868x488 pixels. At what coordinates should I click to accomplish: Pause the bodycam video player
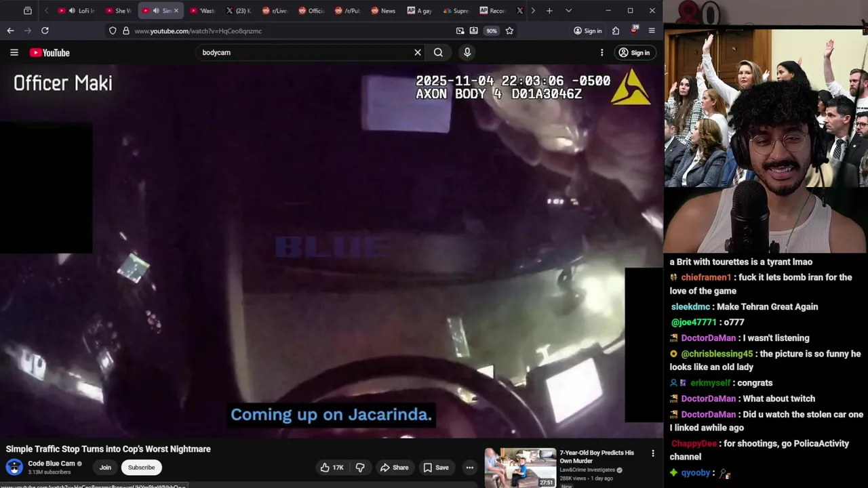[x=331, y=251]
